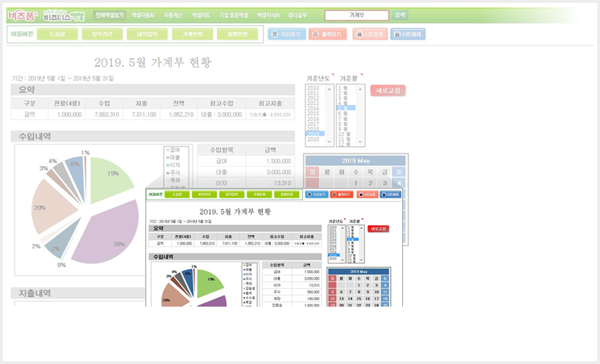Viewport: 600px width, 364px height.
Task: Click 급여 legend entry in background chart
Action: [173, 150]
